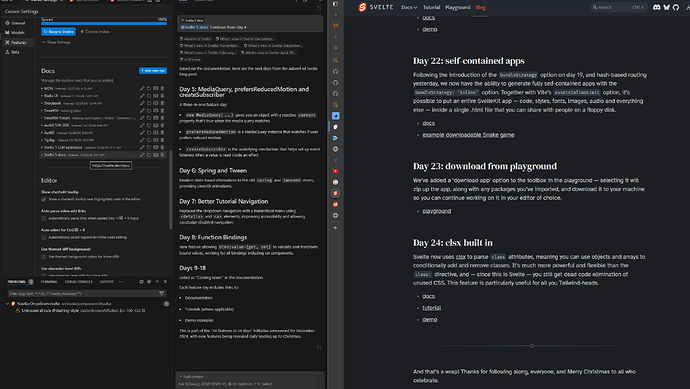This screenshot has height=389, width=690.
Task: Open the demo link under Day 24
Action: coord(430,319)
